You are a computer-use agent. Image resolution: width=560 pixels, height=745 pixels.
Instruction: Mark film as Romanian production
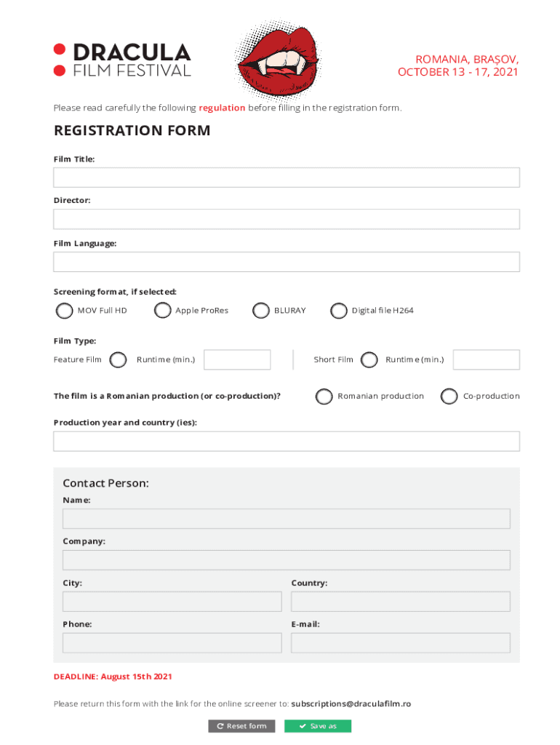tap(324, 396)
